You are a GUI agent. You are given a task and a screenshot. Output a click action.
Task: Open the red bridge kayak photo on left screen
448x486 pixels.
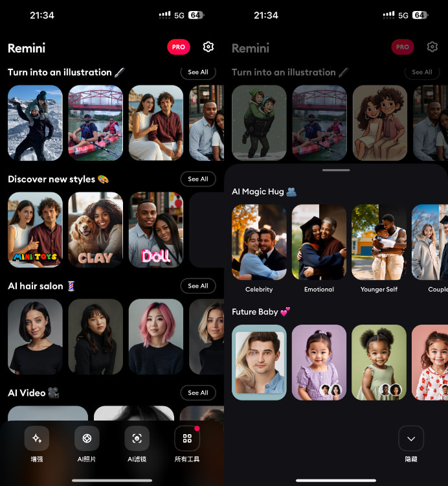point(95,122)
